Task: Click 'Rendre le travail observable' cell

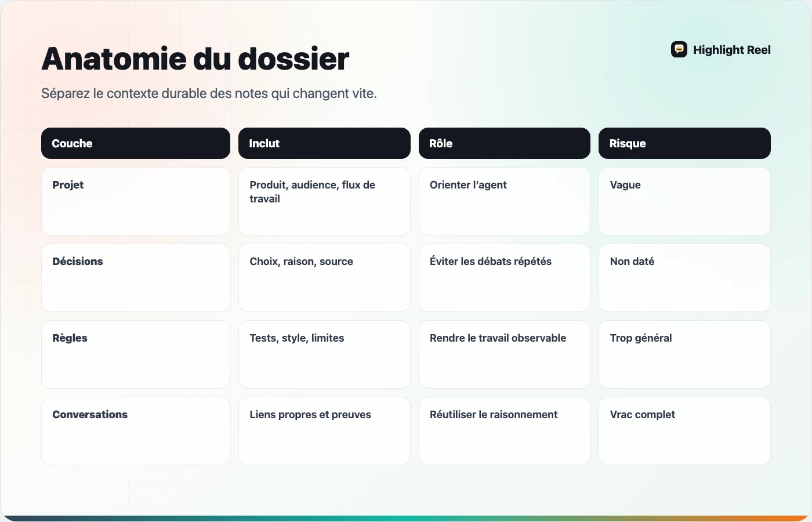Action: 505,354
